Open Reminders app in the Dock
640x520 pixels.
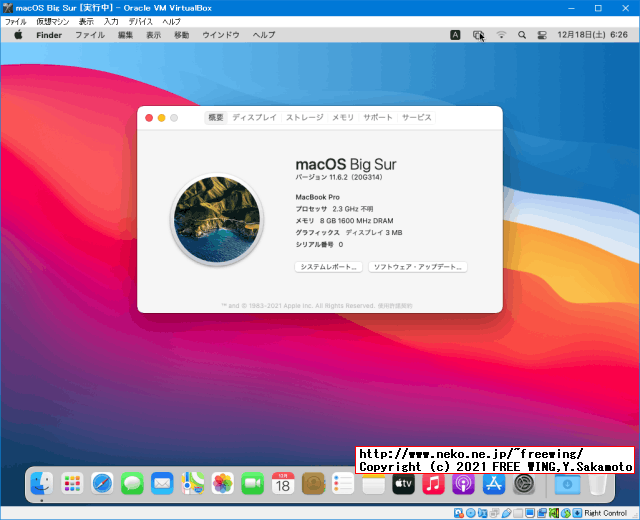tap(343, 484)
